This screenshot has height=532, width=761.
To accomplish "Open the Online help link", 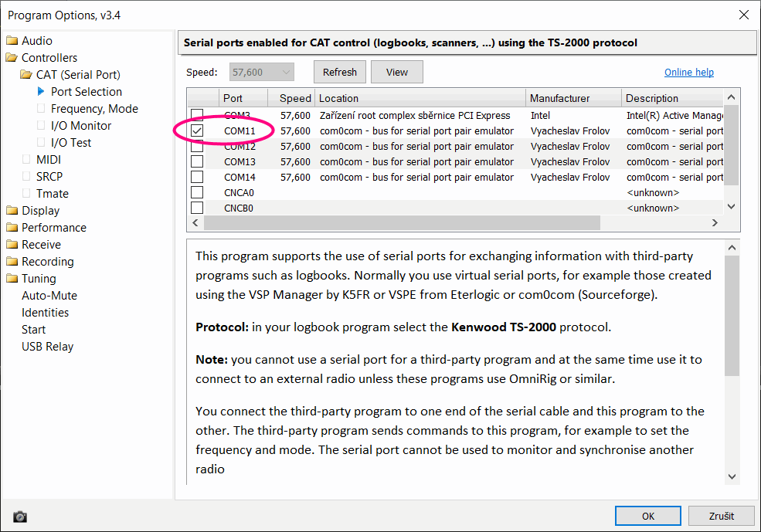I will [688, 73].
